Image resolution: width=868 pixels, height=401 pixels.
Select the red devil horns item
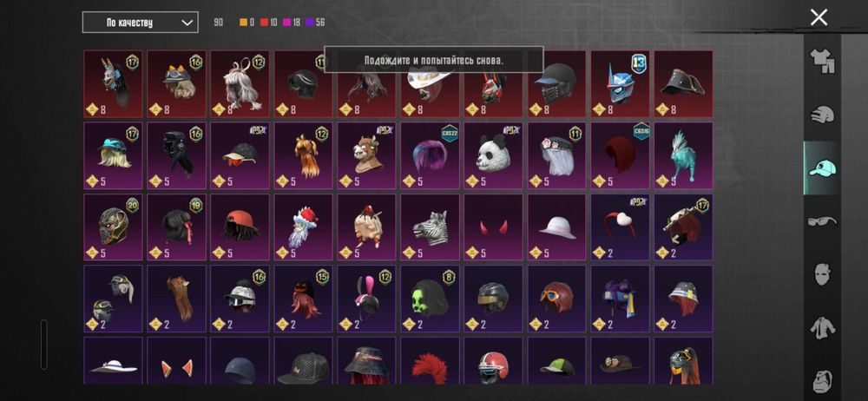tap(493, 227)
